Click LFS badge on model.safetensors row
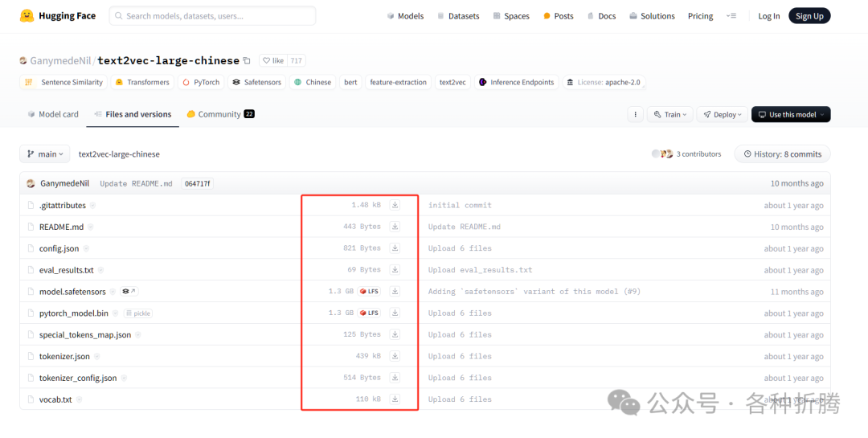This screenshot has width=868, height=438. coord(369,291)
